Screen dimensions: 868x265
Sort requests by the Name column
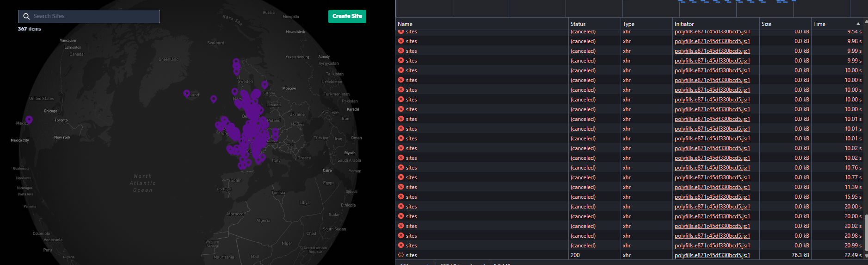pos(482,24)
